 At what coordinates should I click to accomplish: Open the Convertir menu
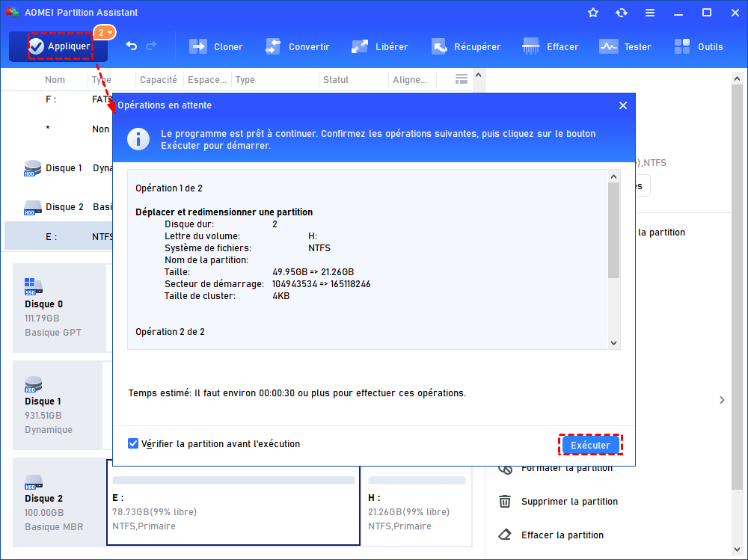pos(298,47)
